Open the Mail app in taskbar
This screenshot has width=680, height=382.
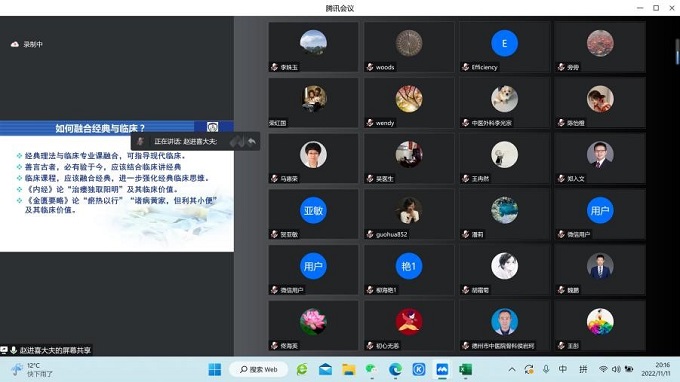325,369
